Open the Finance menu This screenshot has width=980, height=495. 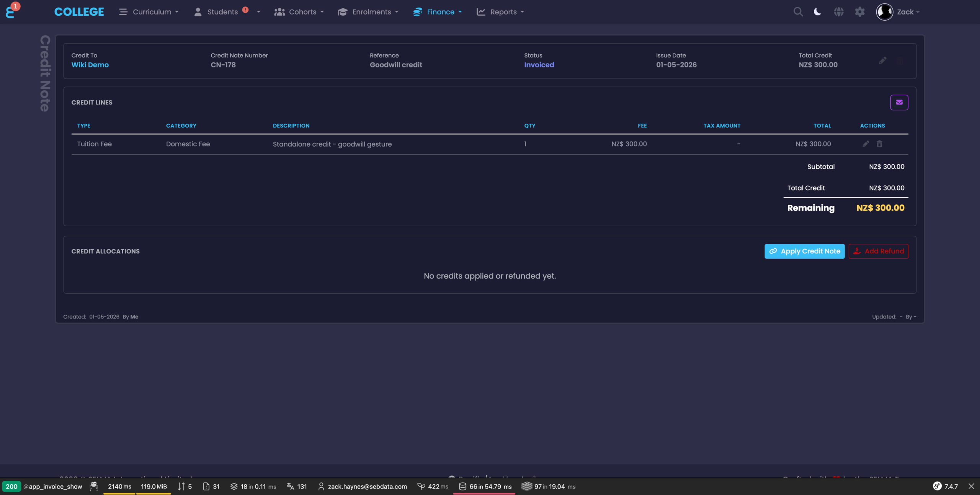tap(438, 12)
